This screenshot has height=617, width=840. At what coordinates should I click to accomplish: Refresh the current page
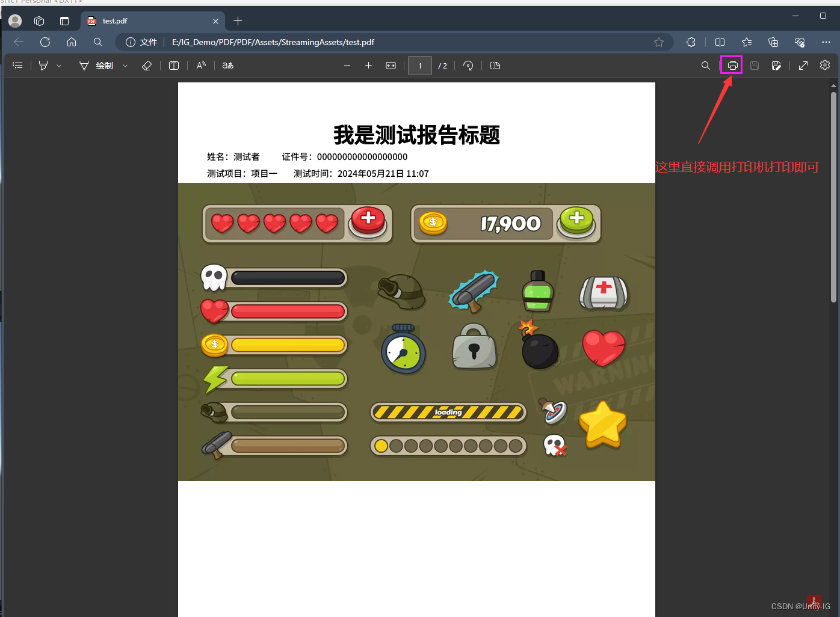[x=45, y=42]
